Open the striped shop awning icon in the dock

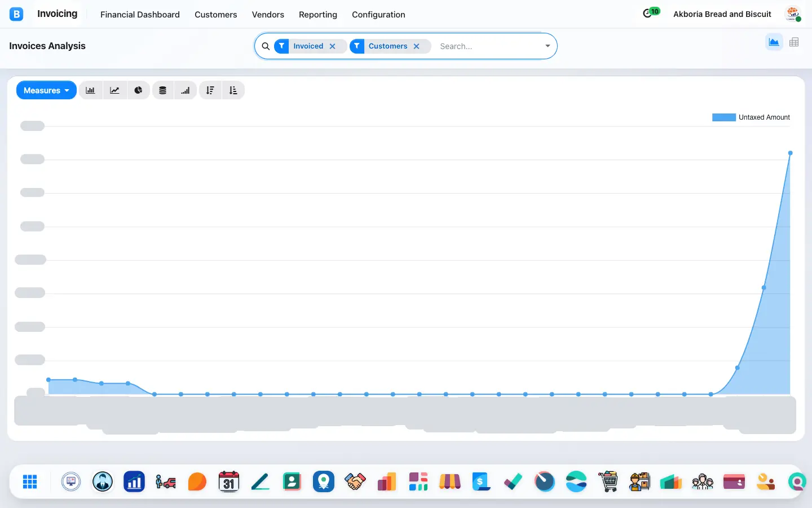[450, 481]
